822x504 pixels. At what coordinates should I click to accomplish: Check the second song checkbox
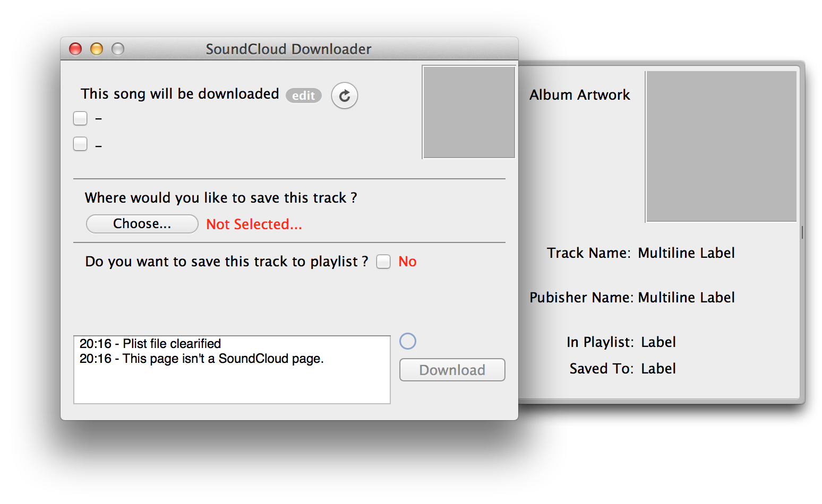point(80,144)
